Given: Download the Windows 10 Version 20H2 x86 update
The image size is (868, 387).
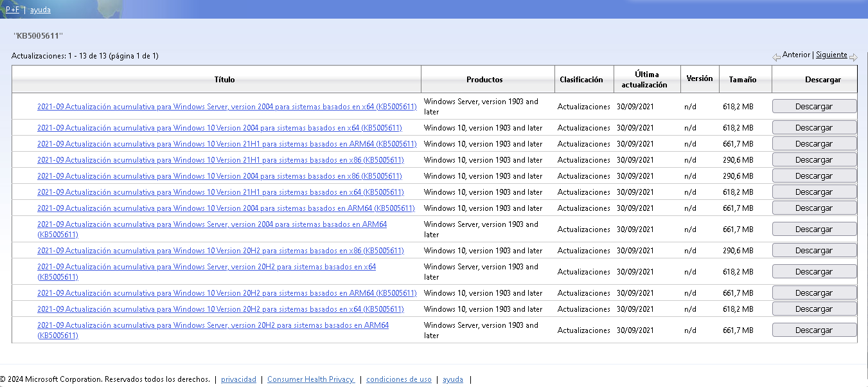Looking at the screenshot, I should tap(814, 251).
